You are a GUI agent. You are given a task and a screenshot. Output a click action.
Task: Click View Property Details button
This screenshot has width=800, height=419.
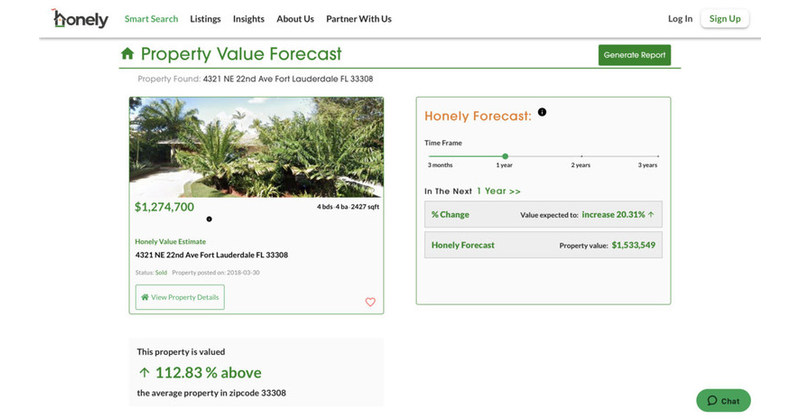coord(180,297)
